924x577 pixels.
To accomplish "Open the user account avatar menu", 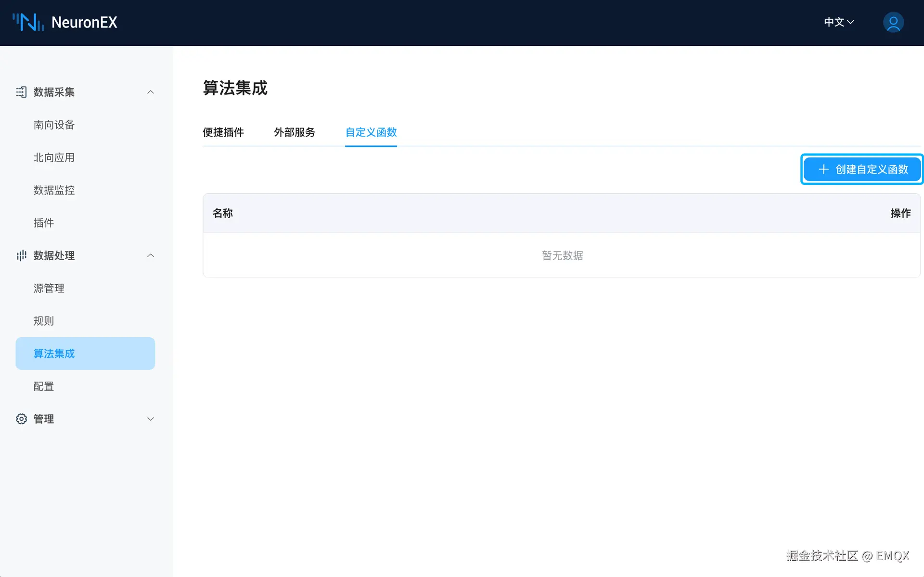I will 893,22.
